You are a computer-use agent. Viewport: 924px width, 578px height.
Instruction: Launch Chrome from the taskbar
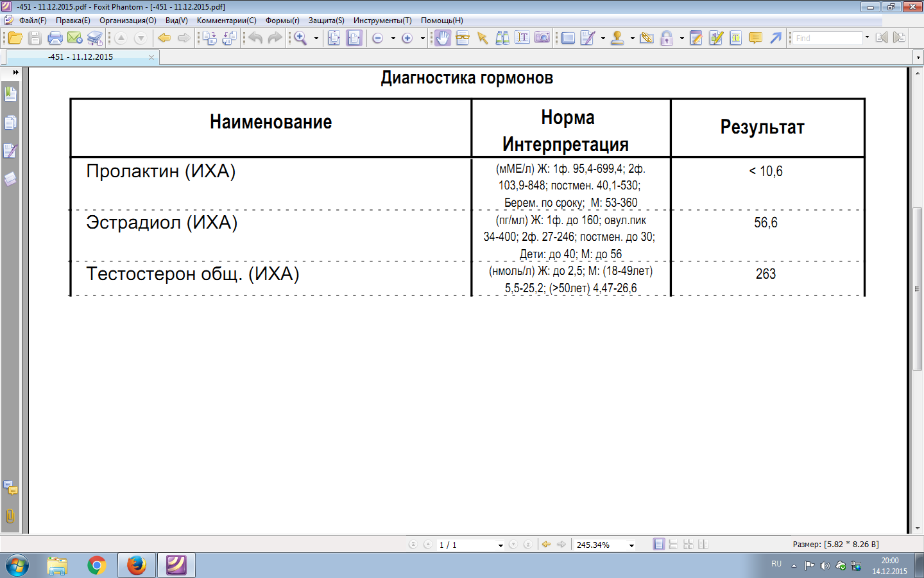(x=97, y=565)
